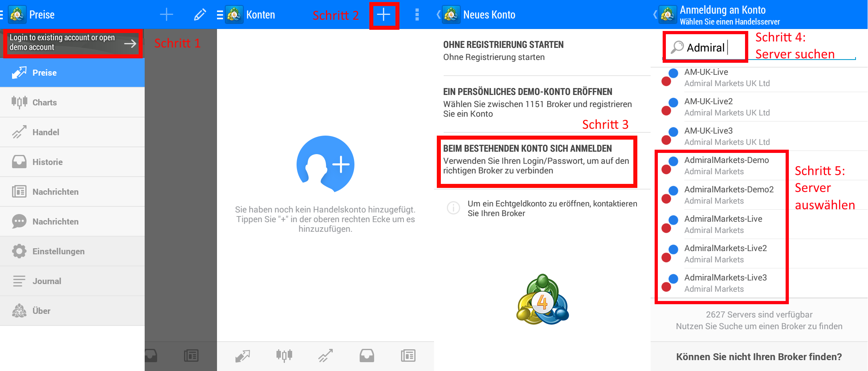Tap the plus icon in Konten header
The height and width of the screenshot is (371, 868).
pos(383,15)
